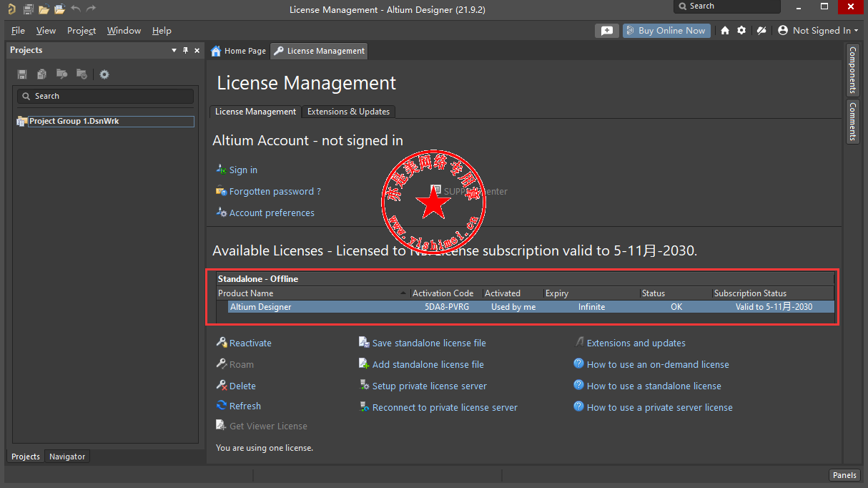Click the notifications disabled icon beside the gear
Screen dimensions: 868x488
point(761,31)
